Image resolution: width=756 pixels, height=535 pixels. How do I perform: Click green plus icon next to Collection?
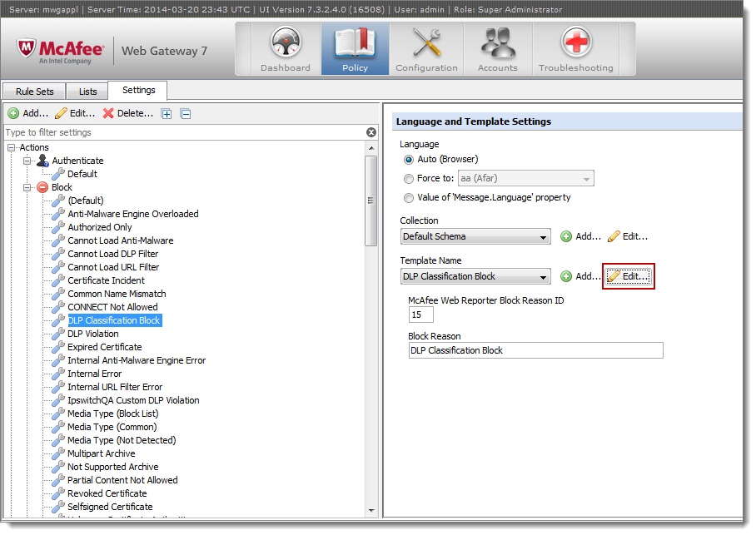coord(566,236)
